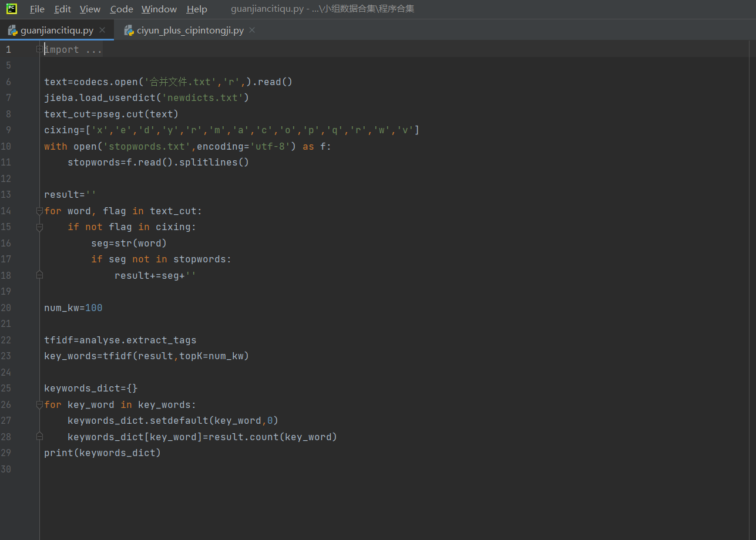Open the Edit menu
Screen dimensions: 756x540
[62, 9]
